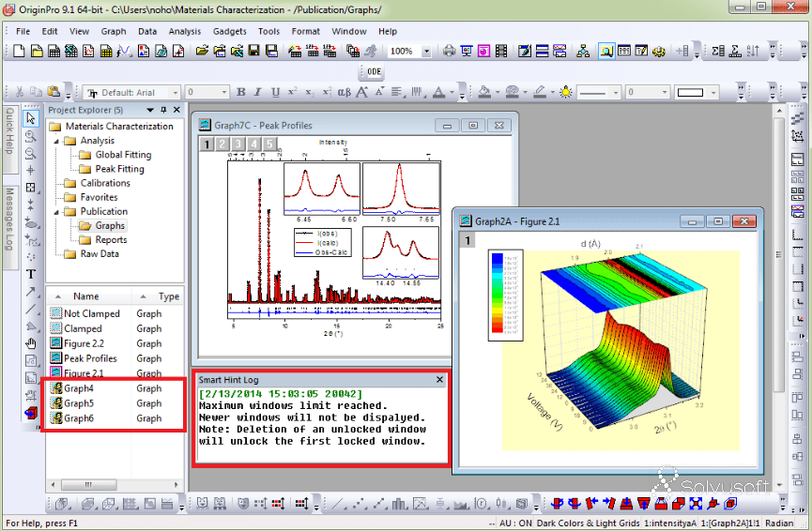The width and height of the screenshot is (812, 531).
Task: Click the Statistics on Columns sigma icon
Action: pos(718,51)
